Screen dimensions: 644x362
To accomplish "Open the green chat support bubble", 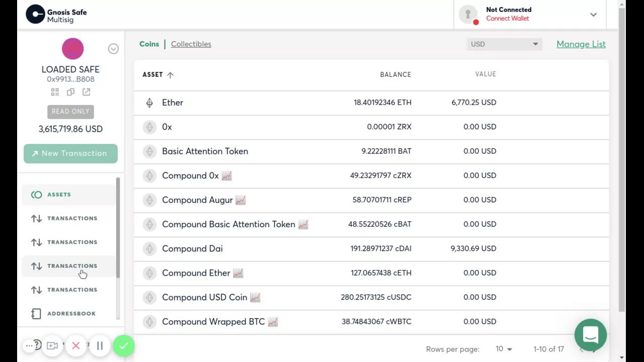I will click(590, 335).
